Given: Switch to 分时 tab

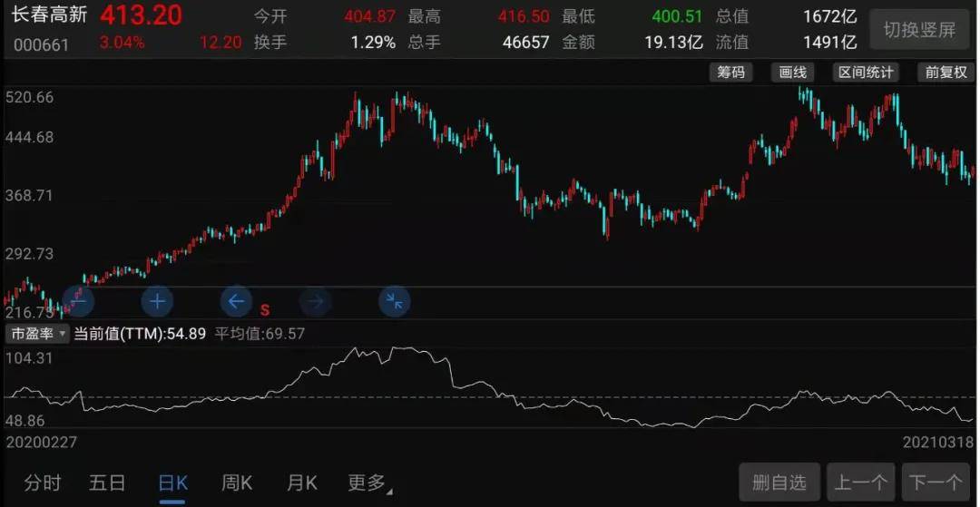Looking at the screenshot, I should (x=44, y=483).
